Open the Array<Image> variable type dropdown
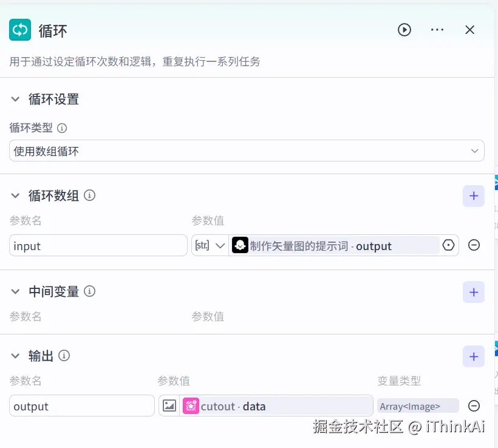This screenshot has height=448, width=498. (418, 406)
